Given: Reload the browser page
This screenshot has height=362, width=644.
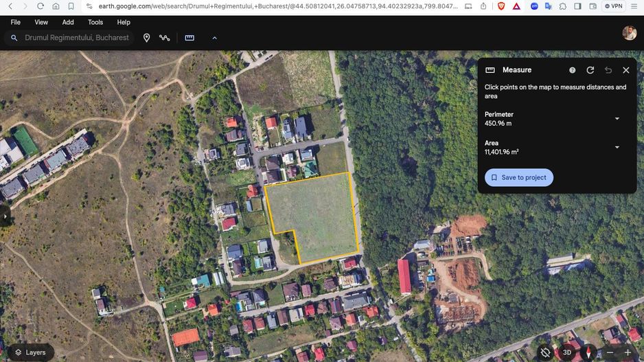Looking at the screenshot, I should [41, 6].
